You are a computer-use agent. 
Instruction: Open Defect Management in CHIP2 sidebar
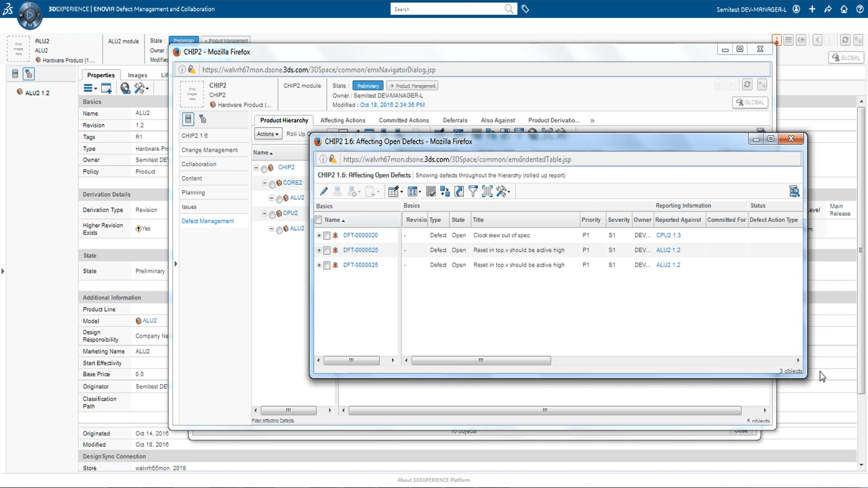tap(208, 221)
